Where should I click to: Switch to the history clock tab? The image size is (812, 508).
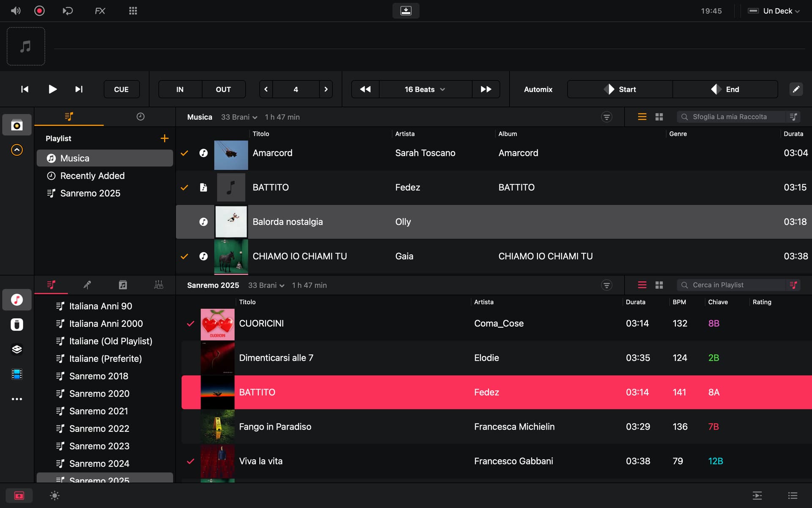(x=140, y=116)
